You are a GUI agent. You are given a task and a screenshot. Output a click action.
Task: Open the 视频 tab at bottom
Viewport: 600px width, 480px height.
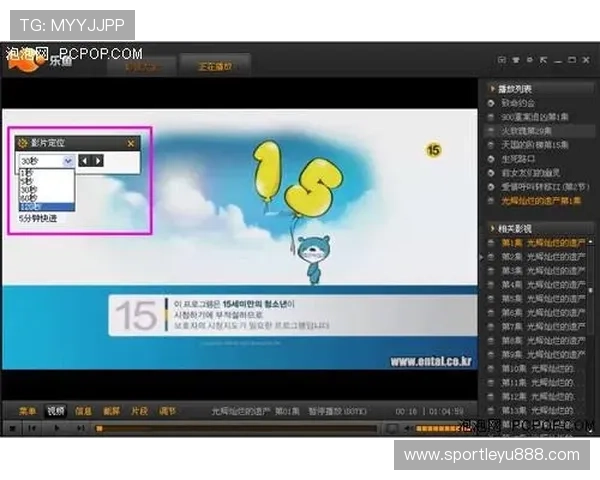tap(56, 410)
